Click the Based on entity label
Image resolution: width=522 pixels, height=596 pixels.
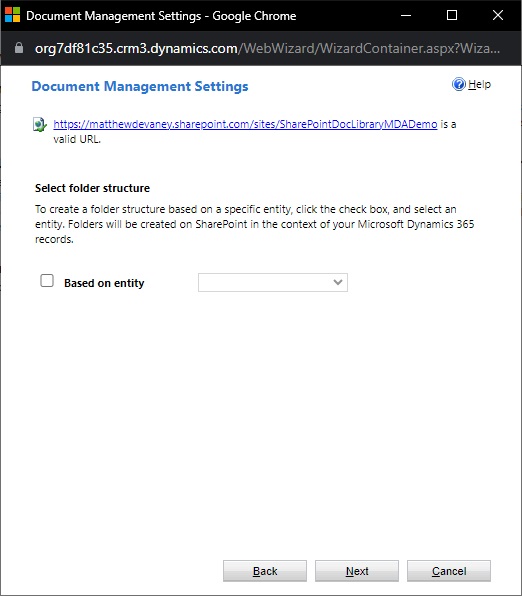(x=104, y=283)
